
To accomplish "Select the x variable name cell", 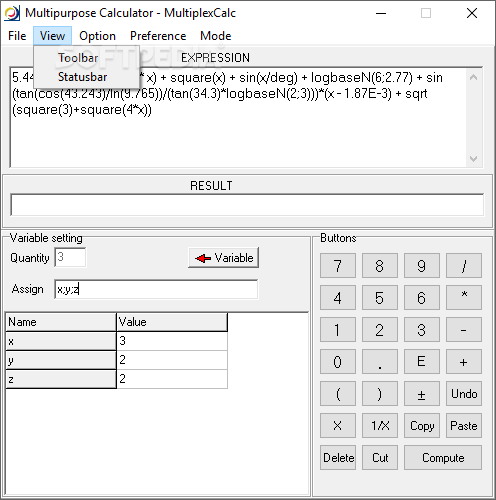I will pos(61,341).
